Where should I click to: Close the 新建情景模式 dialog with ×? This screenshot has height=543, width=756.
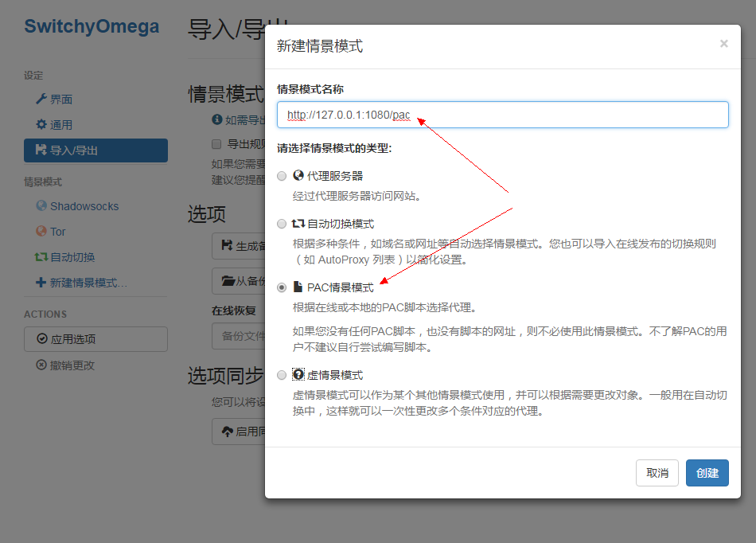(723, 44)
